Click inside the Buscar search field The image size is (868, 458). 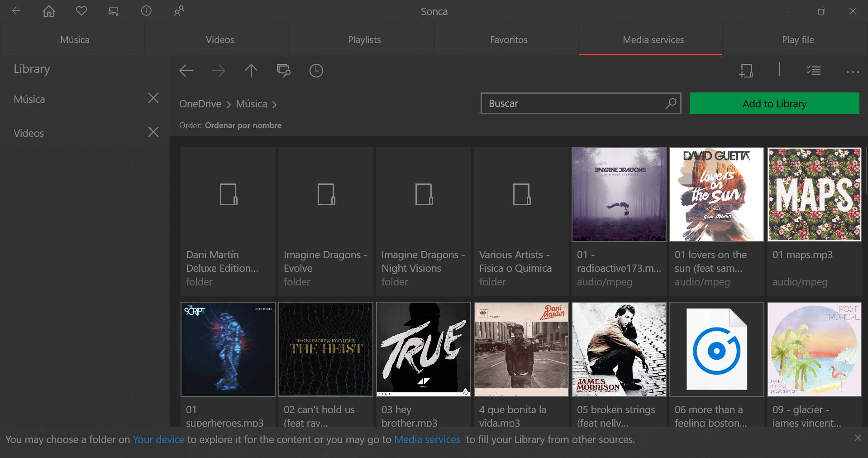572,103
